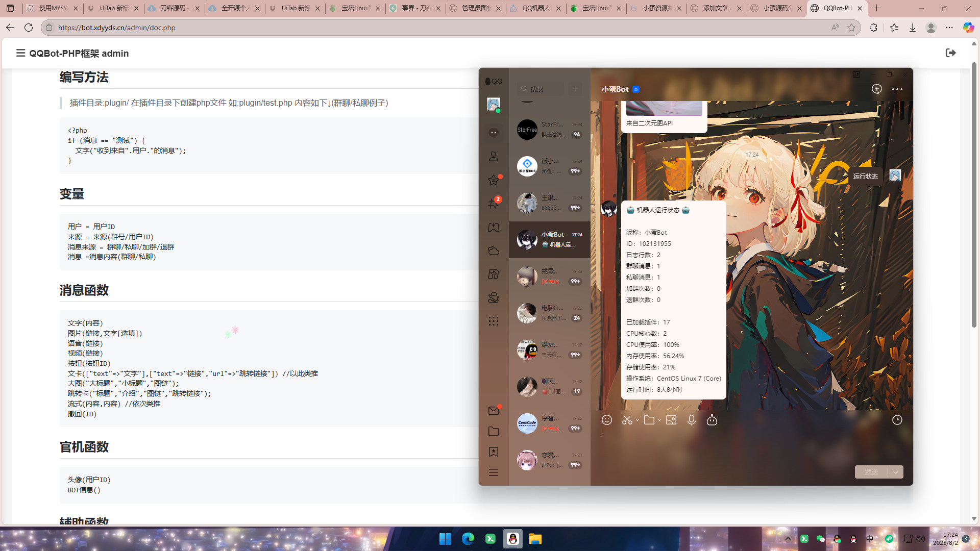The height and width of the screenshot is (551, 980).
Task: Open the chat history clock icon
Action: (x=897, y=420)
